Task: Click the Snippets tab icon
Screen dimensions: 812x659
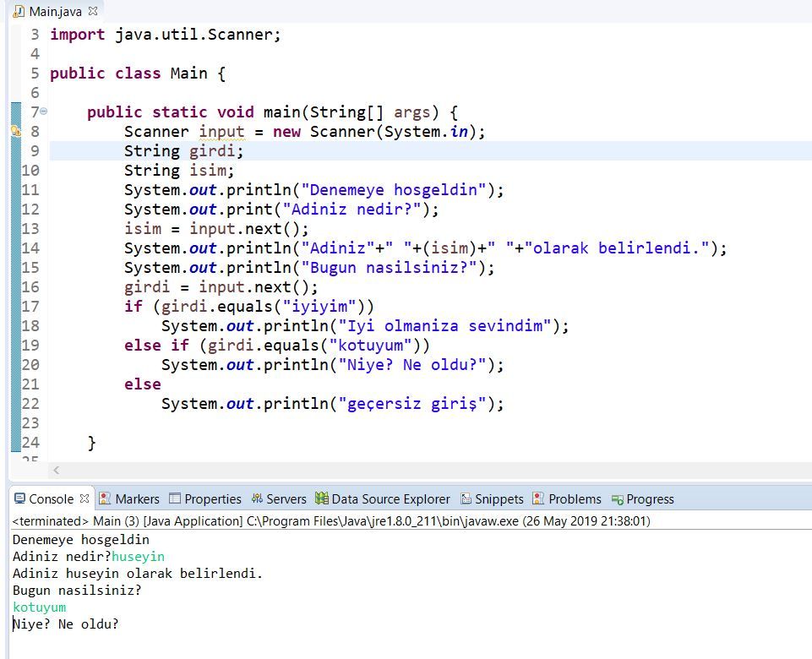Action: pyautogui.click(x=466, y=498)
